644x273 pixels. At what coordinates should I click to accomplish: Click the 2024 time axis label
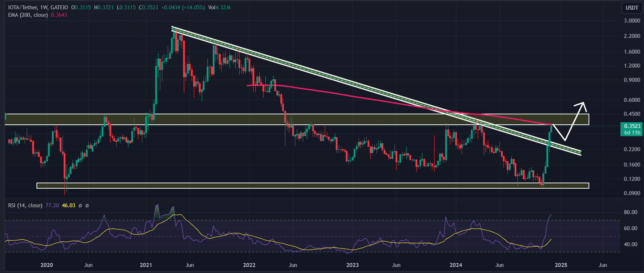(x=456, y=265)
